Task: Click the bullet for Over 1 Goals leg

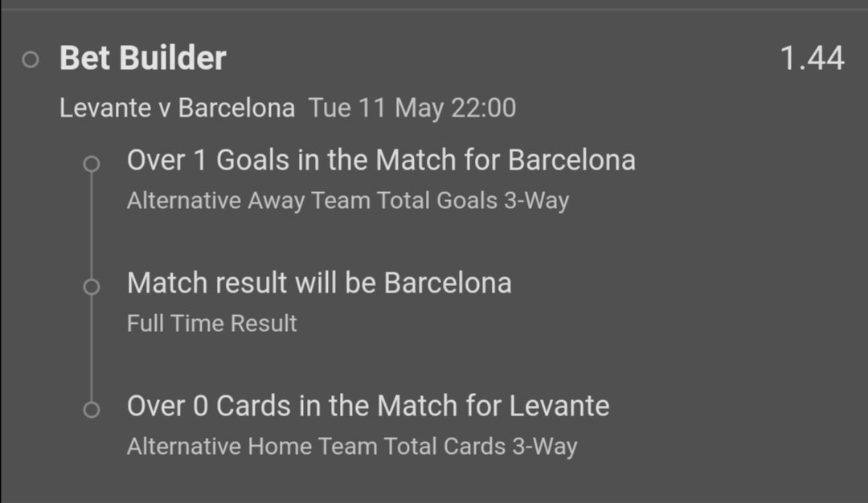Action: click(92, 163)
